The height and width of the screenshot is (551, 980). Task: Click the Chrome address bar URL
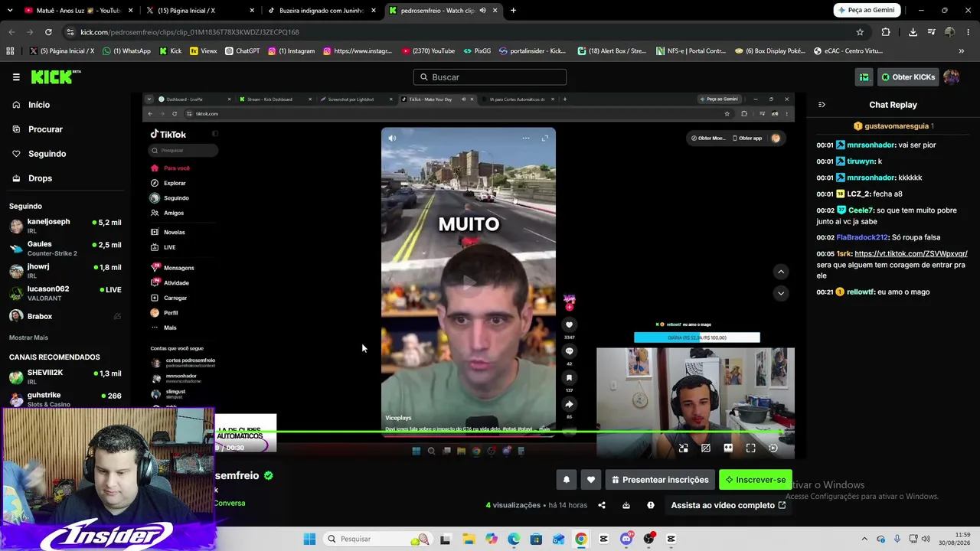click(190, 32)
